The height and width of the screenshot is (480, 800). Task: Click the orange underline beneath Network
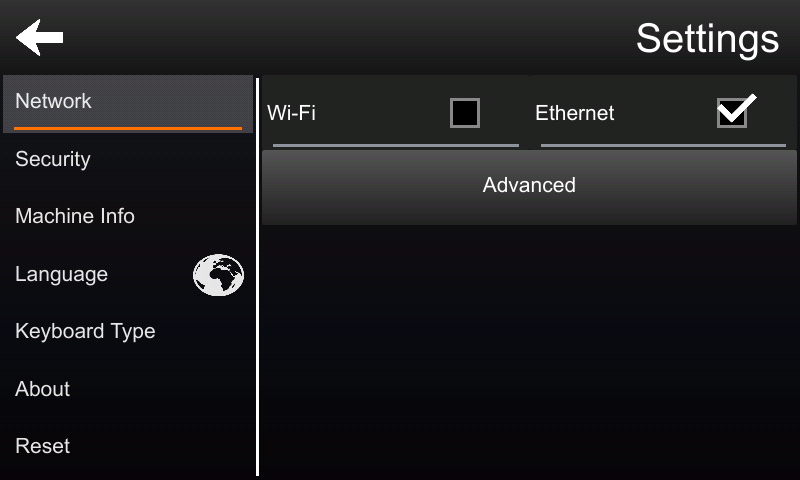point(128,129)
